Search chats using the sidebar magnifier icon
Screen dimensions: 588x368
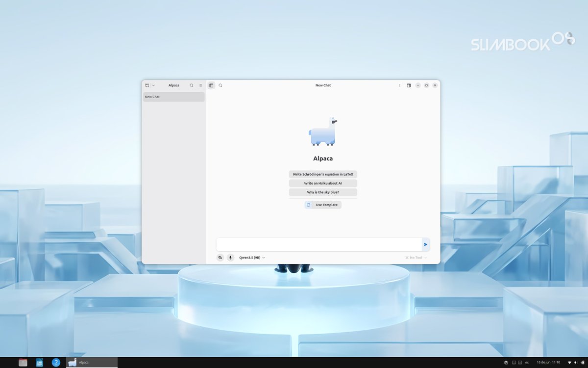(x=192, y=85)
